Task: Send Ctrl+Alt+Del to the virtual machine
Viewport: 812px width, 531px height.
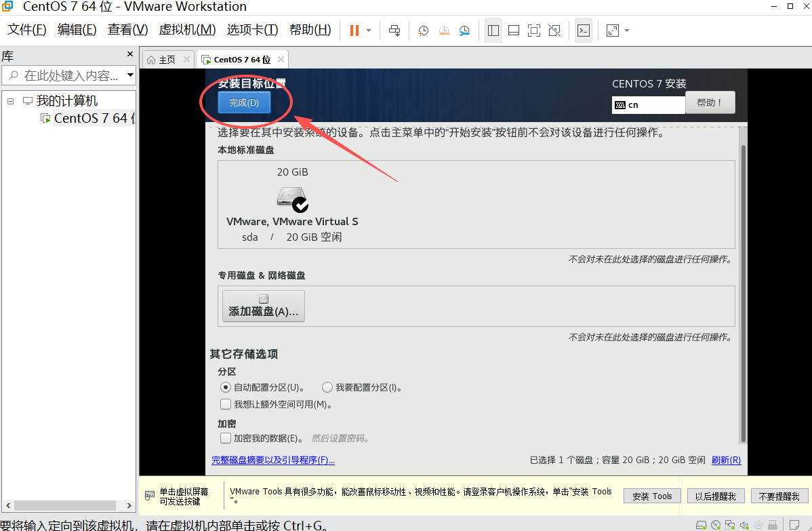Action: pyautogui.click(x=394, y=31)
